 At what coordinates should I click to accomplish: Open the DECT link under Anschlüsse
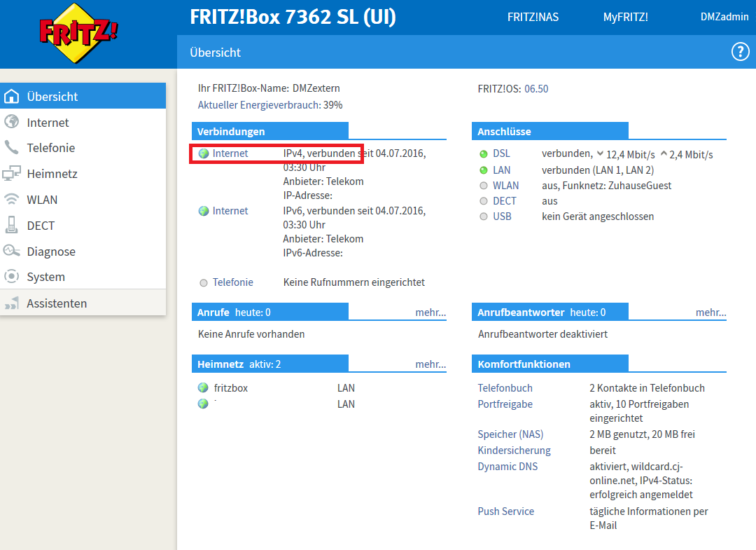[x=504, y=200]
